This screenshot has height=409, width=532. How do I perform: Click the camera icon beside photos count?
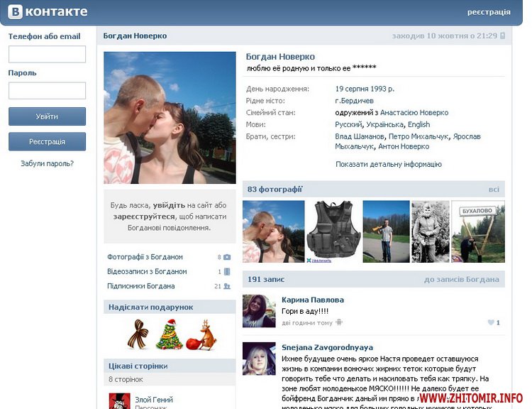[227, 257]
